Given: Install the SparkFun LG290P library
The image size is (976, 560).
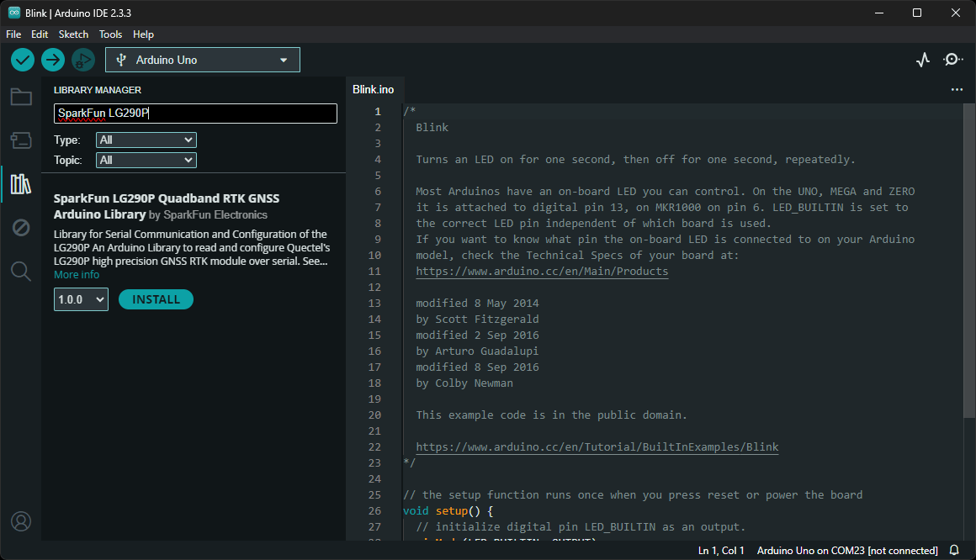Looking at the screenshot, I should (156, 299).
